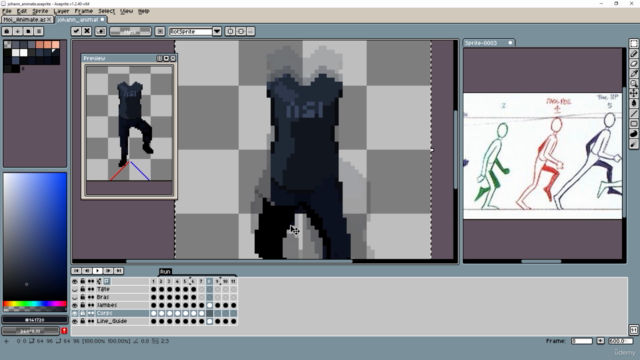Toggle visibility of the Bras layer
The image size is (640, 360).
tap(75, 297)
